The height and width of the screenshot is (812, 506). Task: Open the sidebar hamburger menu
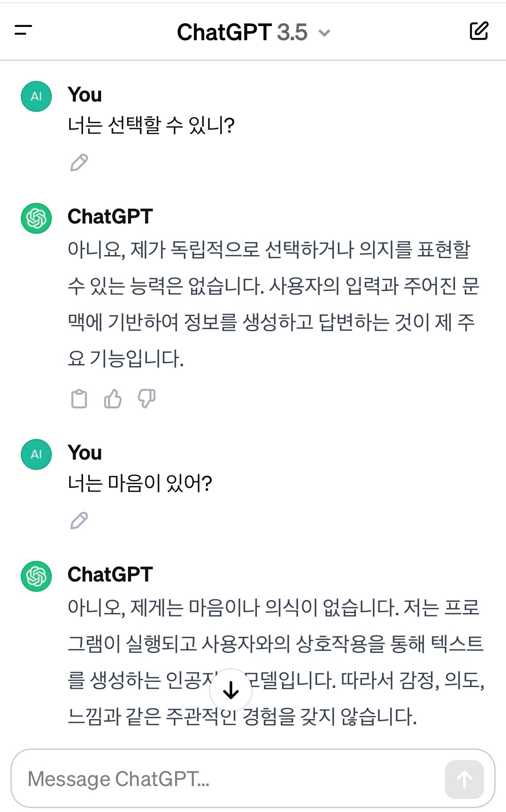(23, 30)
